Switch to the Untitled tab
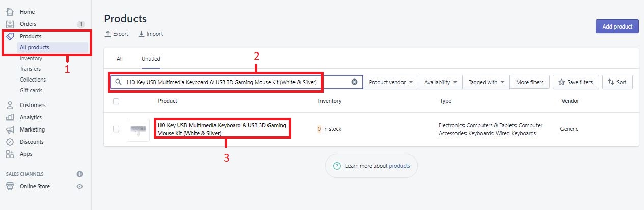Viewport: 644px width, 210px height. [151, 59]
